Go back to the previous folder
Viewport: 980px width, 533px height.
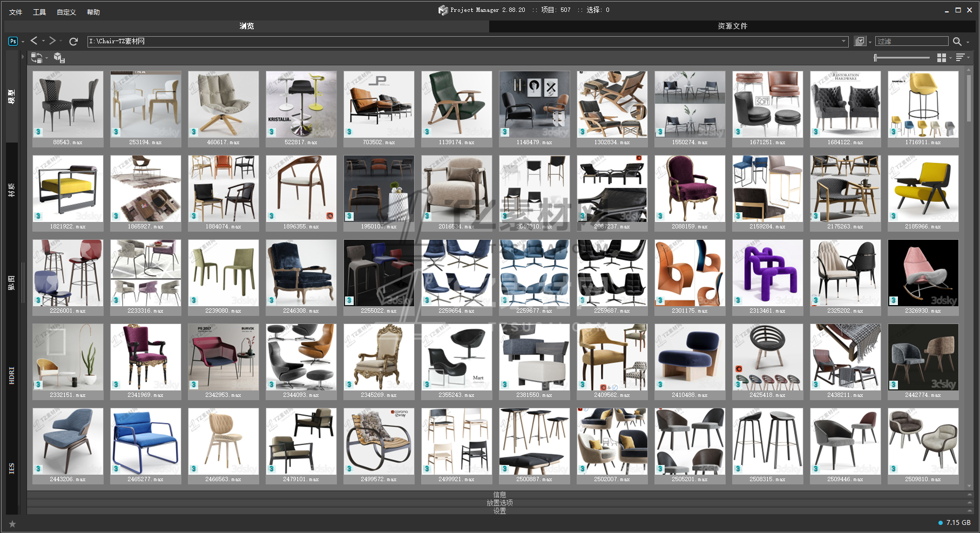coord(34,41)
